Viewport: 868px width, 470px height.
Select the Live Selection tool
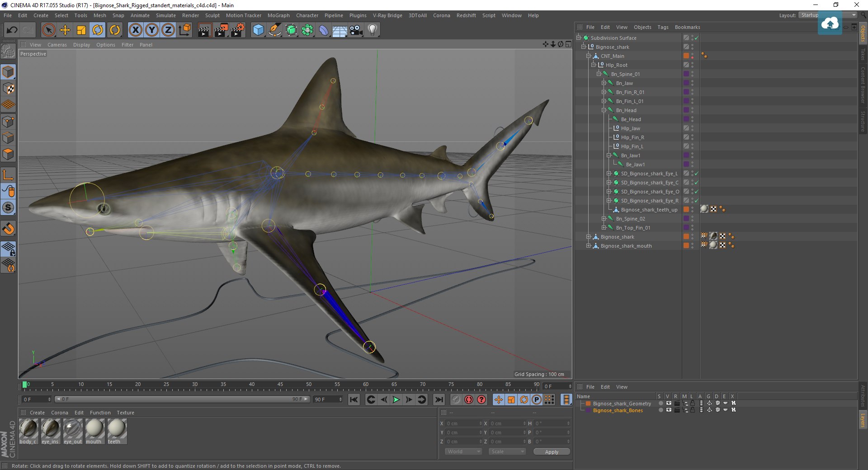48,30
